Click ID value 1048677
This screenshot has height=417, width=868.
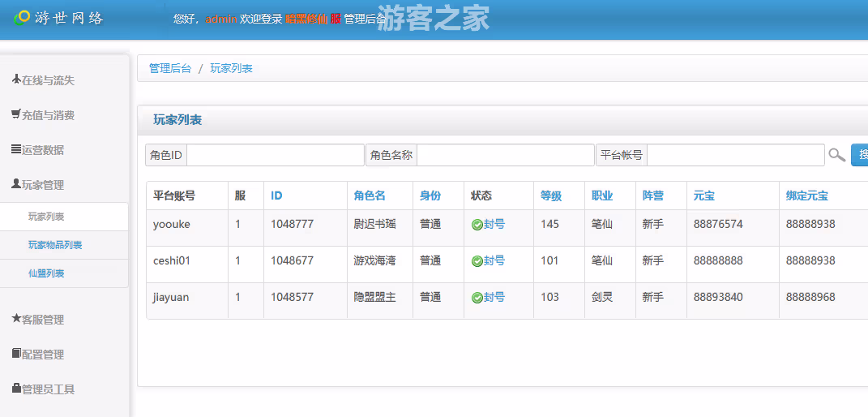click(x=293, y=261)
